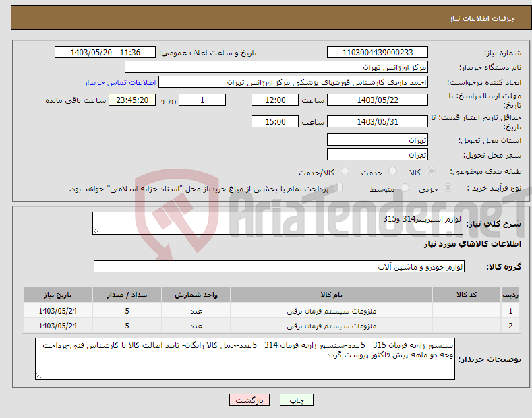Image resolution: width=532 pixels, height=418 pixels.
Task: Click the row number 2 cell
Action: (510, 326)
